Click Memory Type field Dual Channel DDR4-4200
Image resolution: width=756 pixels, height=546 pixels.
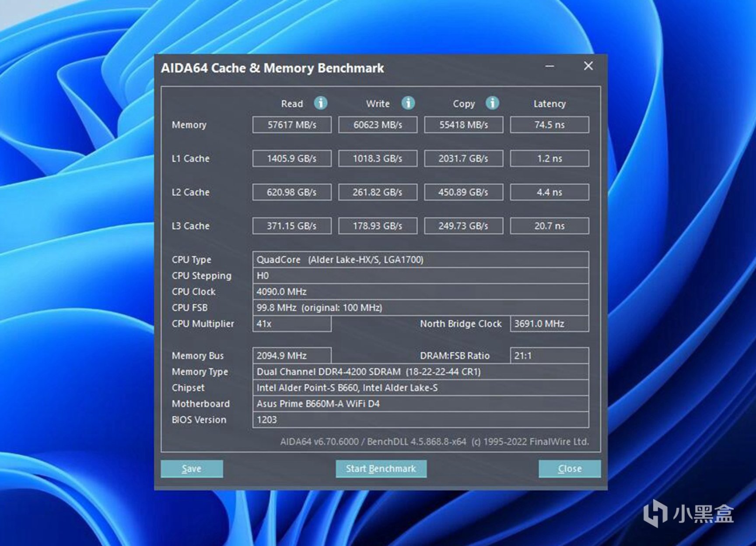(x=421, y=372)
